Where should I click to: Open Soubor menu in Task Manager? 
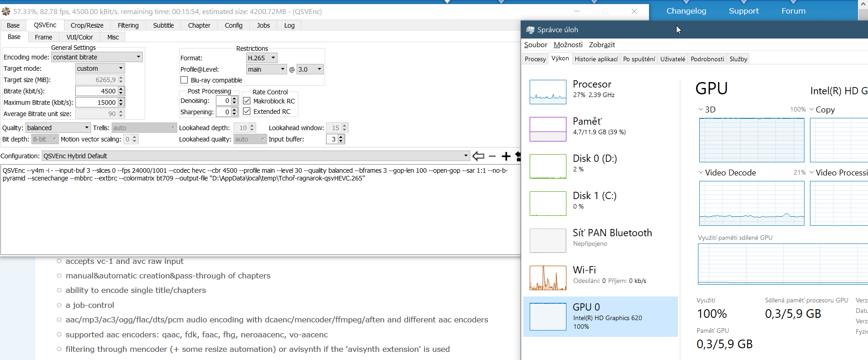[x=536, y=44]
